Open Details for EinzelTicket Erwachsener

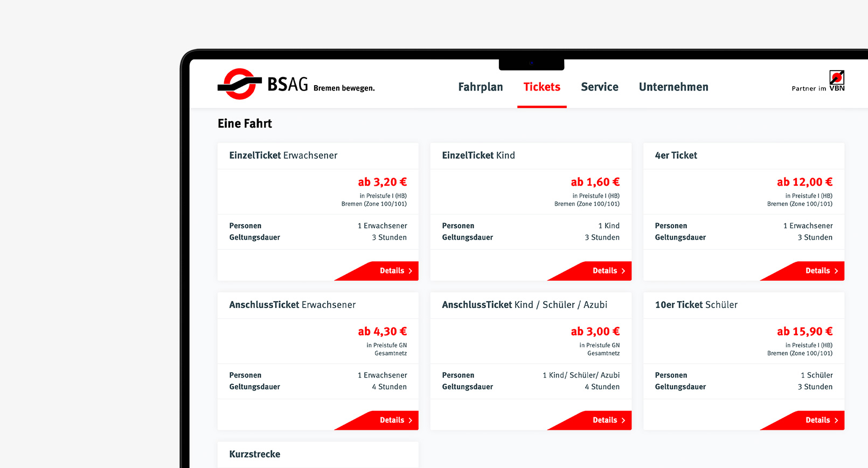coord(395,271)
